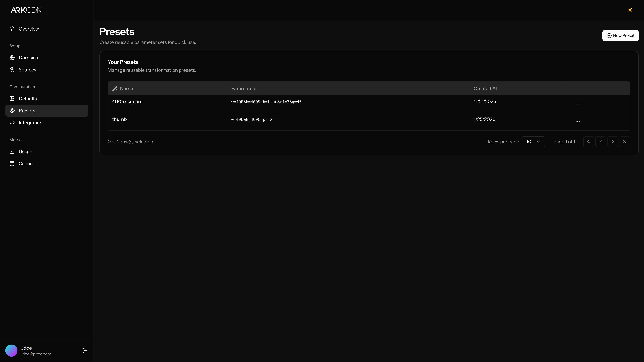Go to first page button
The width and height of the screenshot is (644, 362).
point(589,142)
